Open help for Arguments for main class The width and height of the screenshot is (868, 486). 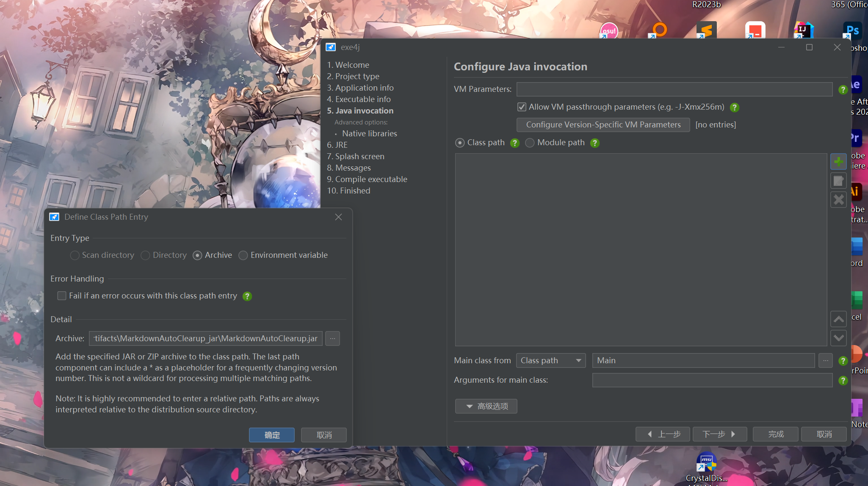pos(843,381)
